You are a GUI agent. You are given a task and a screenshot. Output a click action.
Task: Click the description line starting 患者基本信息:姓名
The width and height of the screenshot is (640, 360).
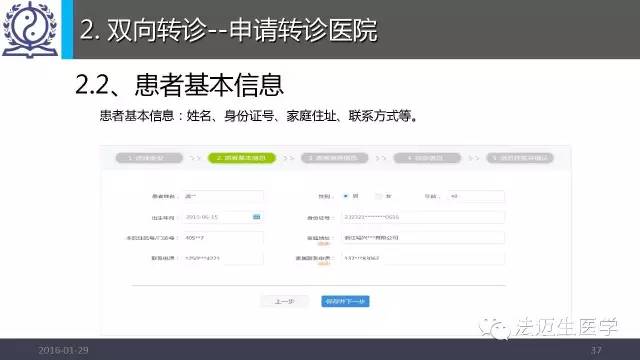pyautogui.click(x=259, y=116)
